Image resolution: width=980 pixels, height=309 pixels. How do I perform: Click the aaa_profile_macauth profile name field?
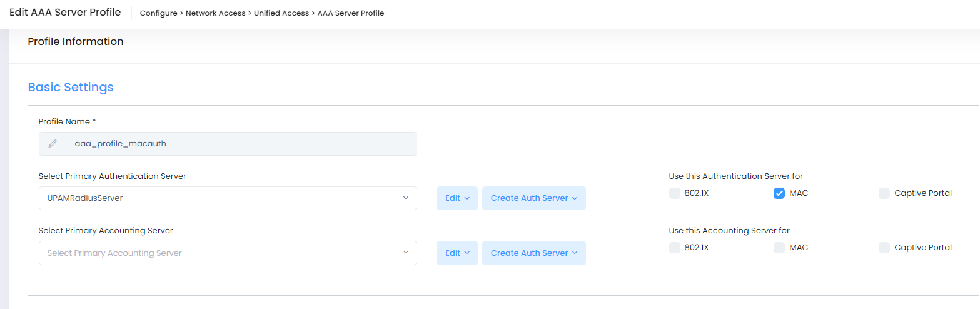[x=241, y=144]
